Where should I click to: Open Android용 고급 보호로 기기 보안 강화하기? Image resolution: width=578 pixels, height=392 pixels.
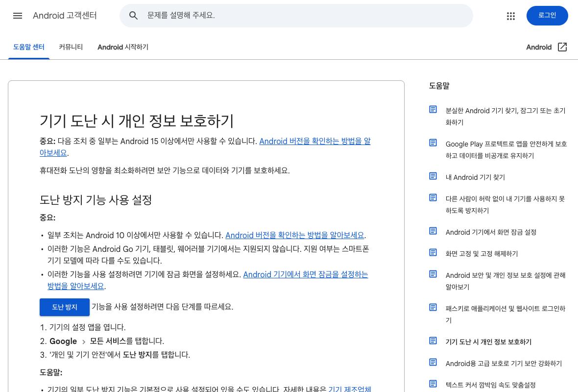(x=504, y=364)
